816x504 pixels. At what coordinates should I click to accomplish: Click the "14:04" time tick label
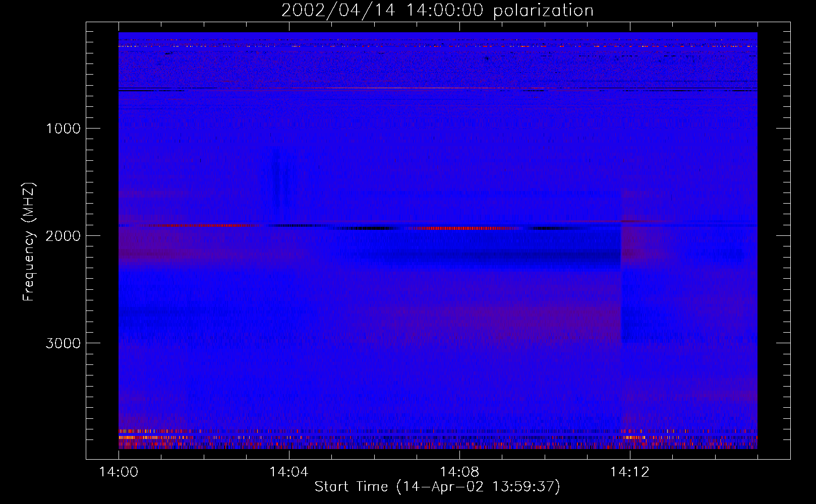[x=289, y=472]
